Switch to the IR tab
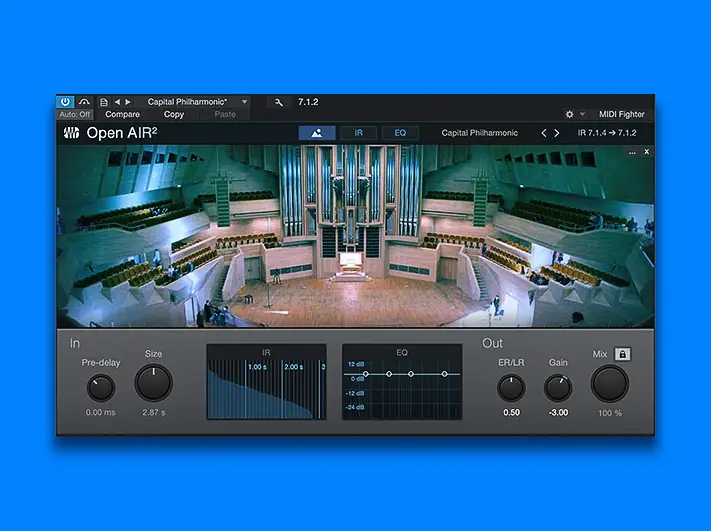 358,133
